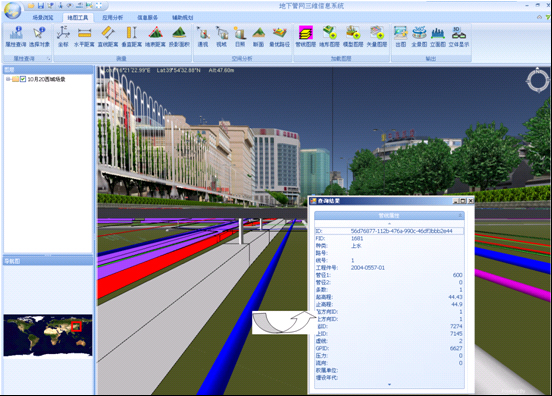Pick the 垂直距离 vertical distance tool
Screen dimensions: 552x396
tap(132, 37)
